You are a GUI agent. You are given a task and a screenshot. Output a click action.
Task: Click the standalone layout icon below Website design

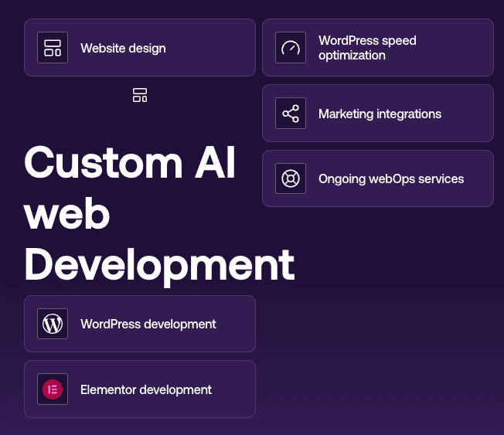(x=140, y=95)
